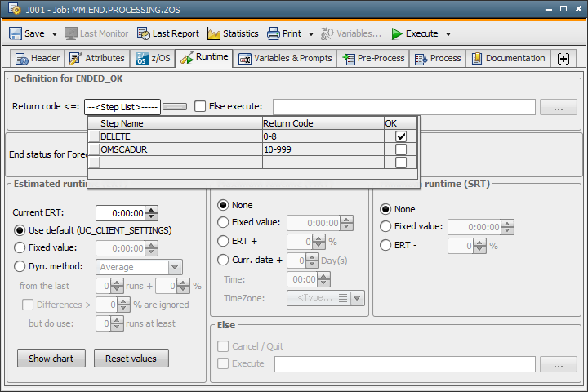Open the Statistics view
The image size is (588, 392).
pyautogui.click(x=233, y=33)
